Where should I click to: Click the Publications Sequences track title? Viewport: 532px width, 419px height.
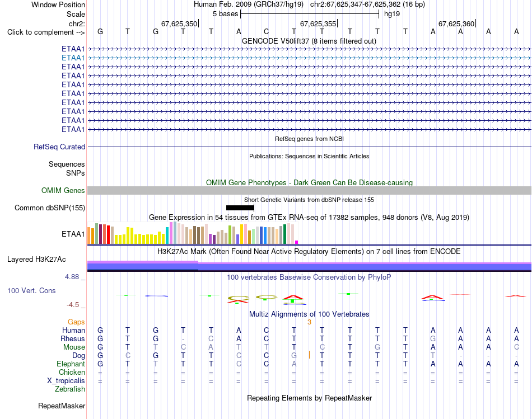tap(309, 156)
